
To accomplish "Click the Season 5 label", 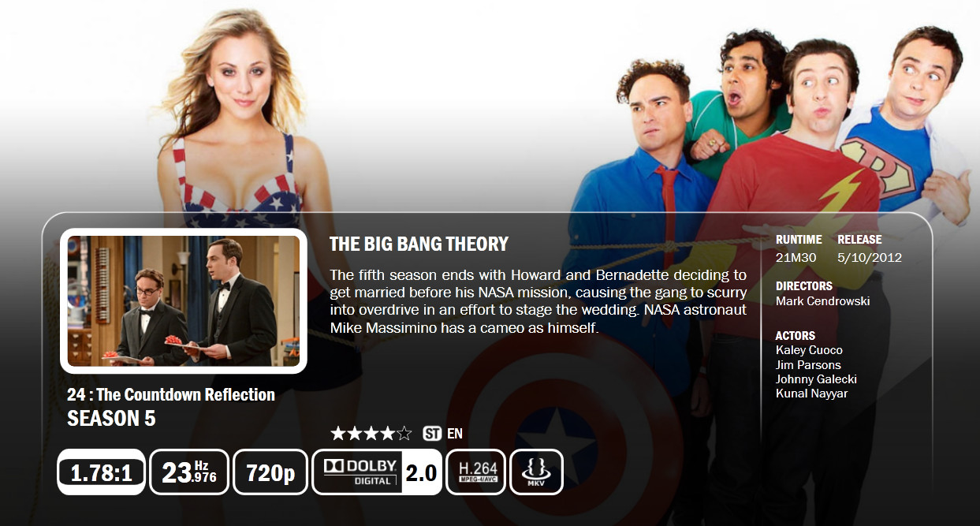I will (x=111, y=419).
